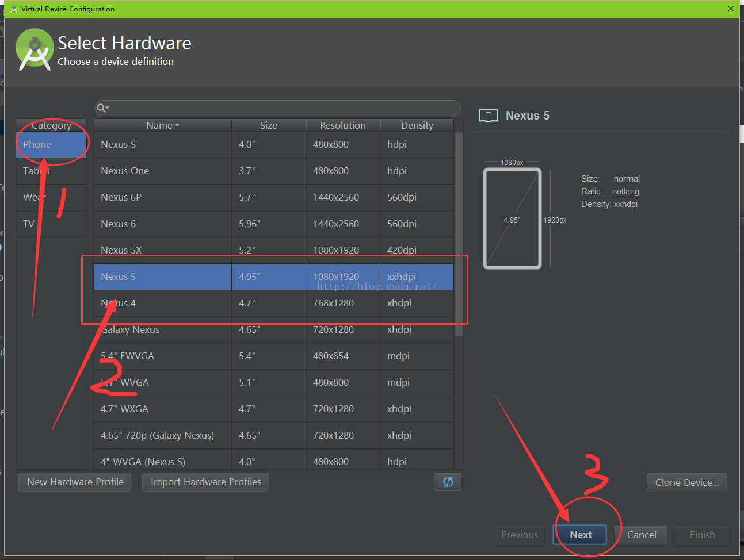The image size is (744, 560).
Task: Select the Nexus S device row
Action: coord(274,144)
